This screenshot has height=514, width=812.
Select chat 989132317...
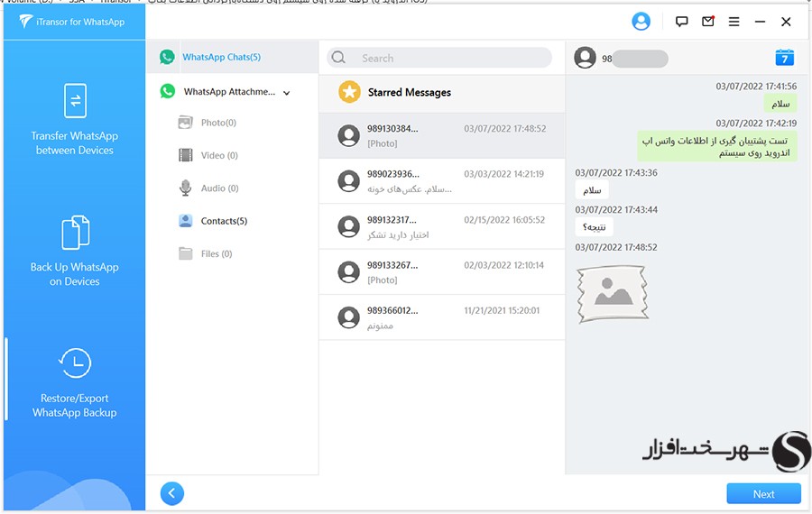(x=442, y=226)
